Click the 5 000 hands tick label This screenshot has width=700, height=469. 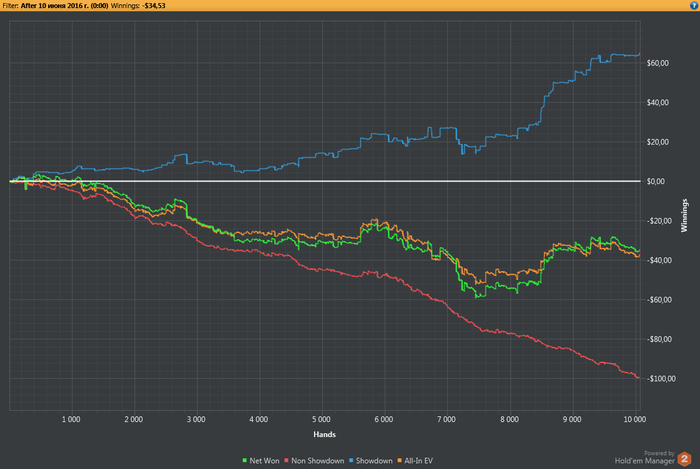click(321, 419)
